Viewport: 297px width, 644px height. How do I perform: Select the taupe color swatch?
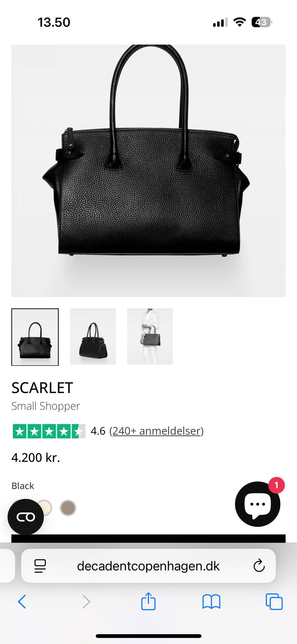tap(68, 508)
